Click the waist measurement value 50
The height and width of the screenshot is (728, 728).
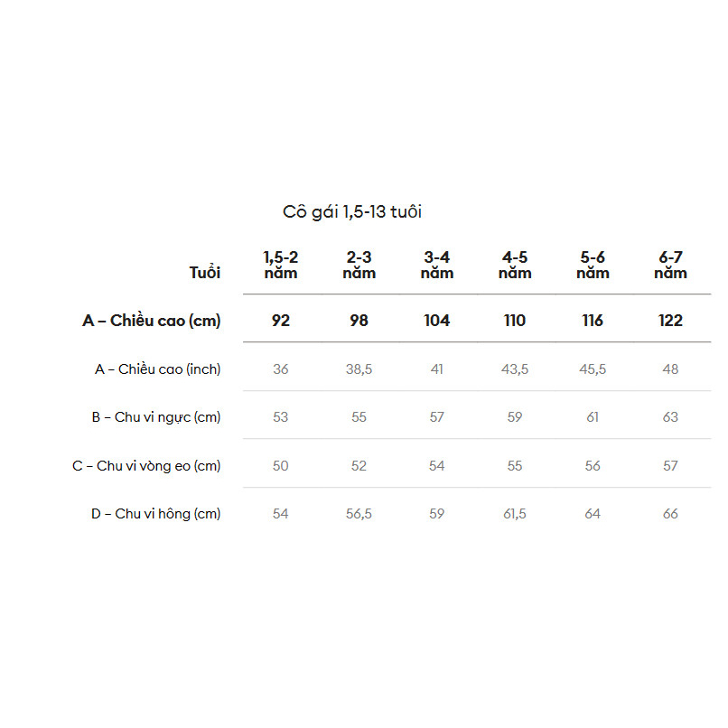tap(281, 466)
